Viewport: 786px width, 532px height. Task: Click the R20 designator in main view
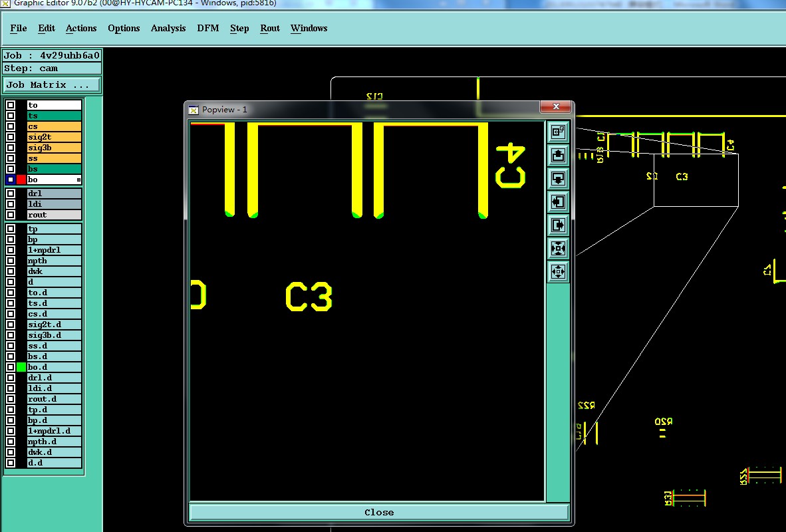click(x=663, y=422)
